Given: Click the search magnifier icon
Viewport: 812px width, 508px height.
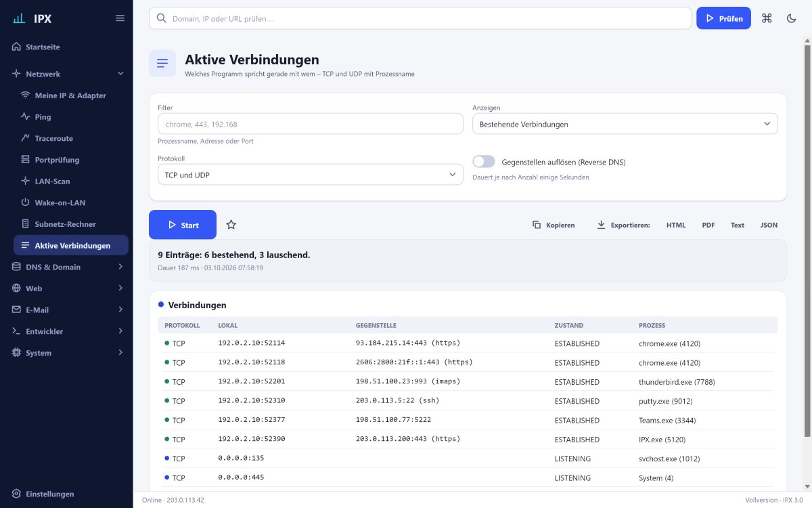Looking at the screenshot, I should click(x=162, y=18).
